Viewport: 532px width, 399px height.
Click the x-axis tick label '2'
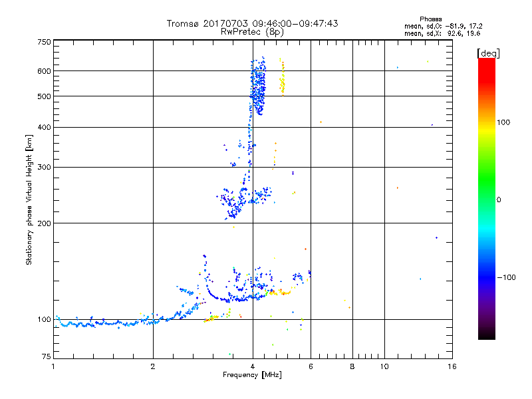click(153, 366)
